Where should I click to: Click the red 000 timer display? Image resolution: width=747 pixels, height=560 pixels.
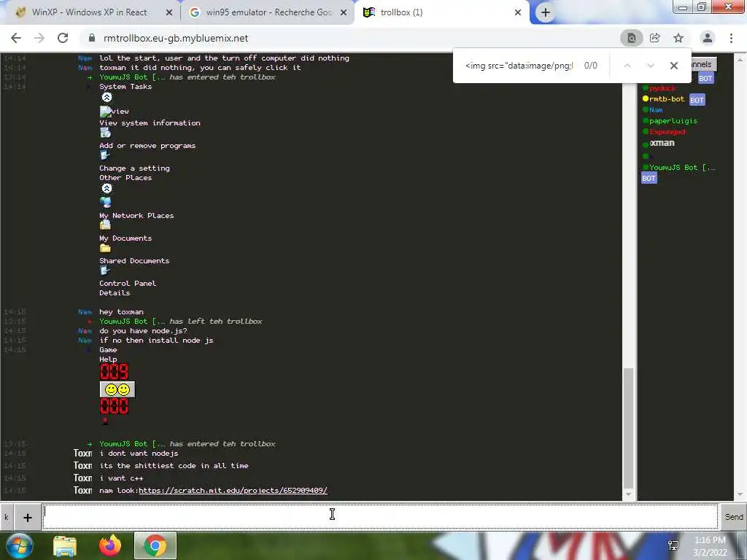[x=114, y=406]
